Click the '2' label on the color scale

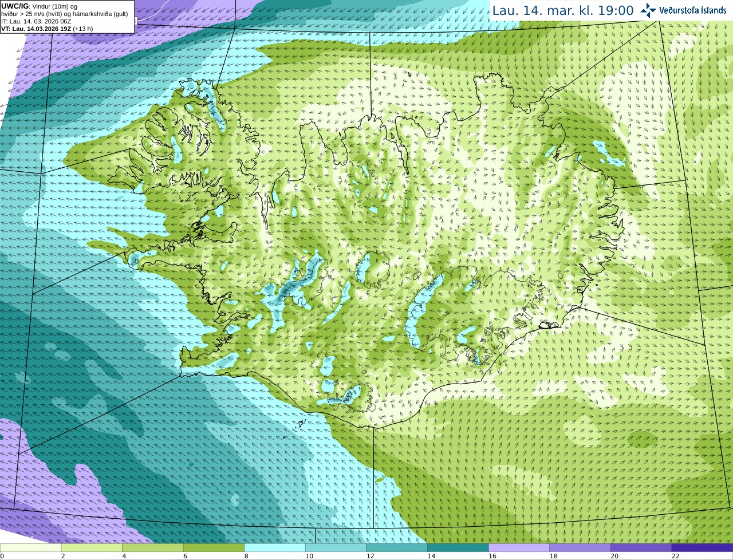pyautogui.click(x=63, y=556)
